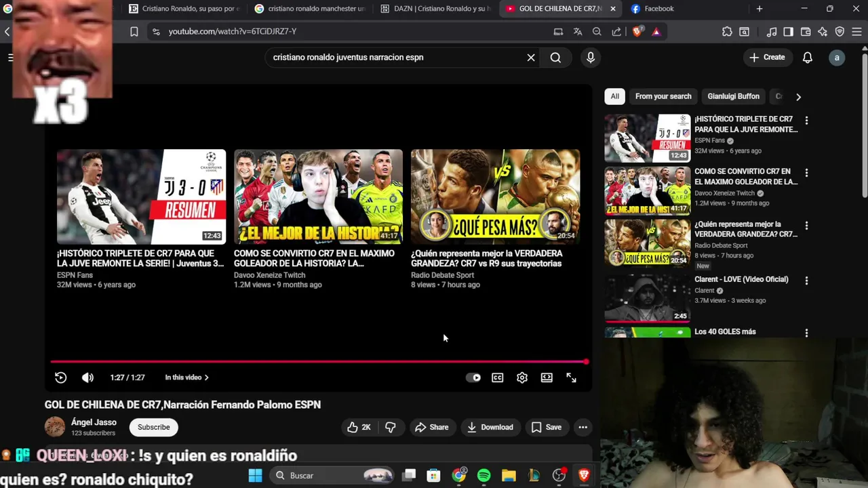This screenshot has width=868, height=488.
Task: Open Spotify from the taskbar
Action: click(484, 476)
